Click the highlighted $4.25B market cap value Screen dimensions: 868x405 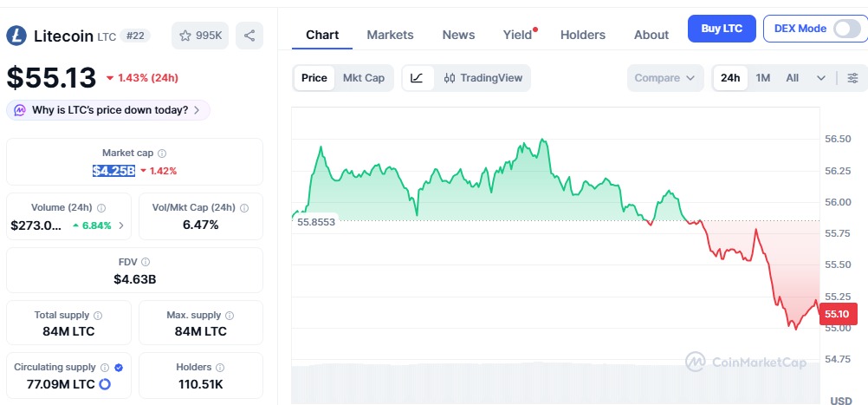pos(113,171)
